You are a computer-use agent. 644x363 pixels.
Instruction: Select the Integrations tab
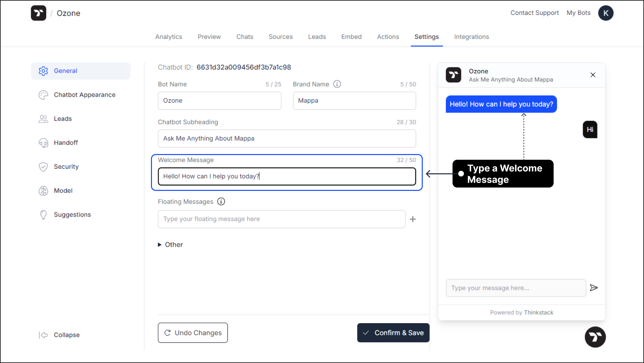[472, 36]
